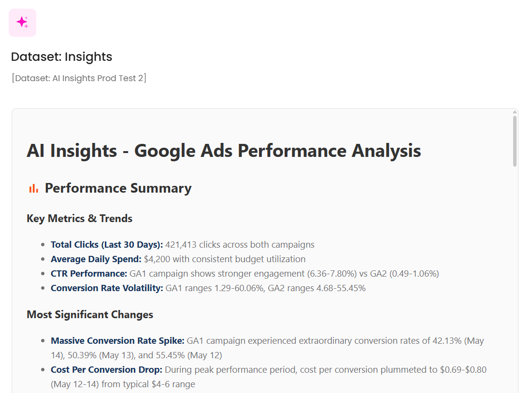
Task: Click the "42.13%" conversion rate figure
Action: [447, 341]
